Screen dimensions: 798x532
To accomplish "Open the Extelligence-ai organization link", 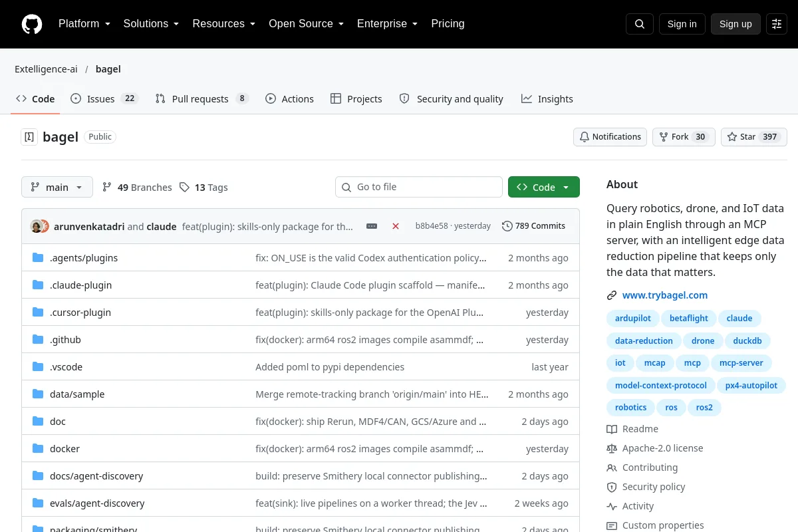I will (x=46, y=69).
